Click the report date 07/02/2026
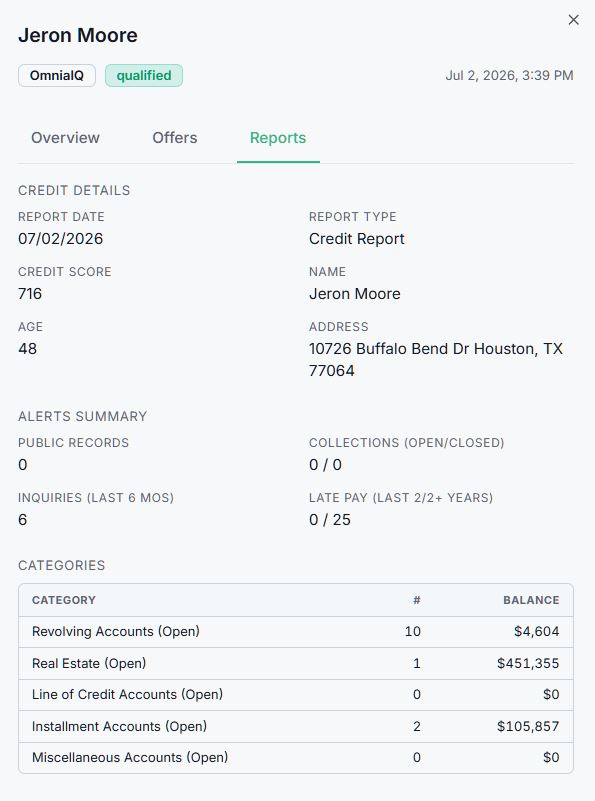 (60, 239)
